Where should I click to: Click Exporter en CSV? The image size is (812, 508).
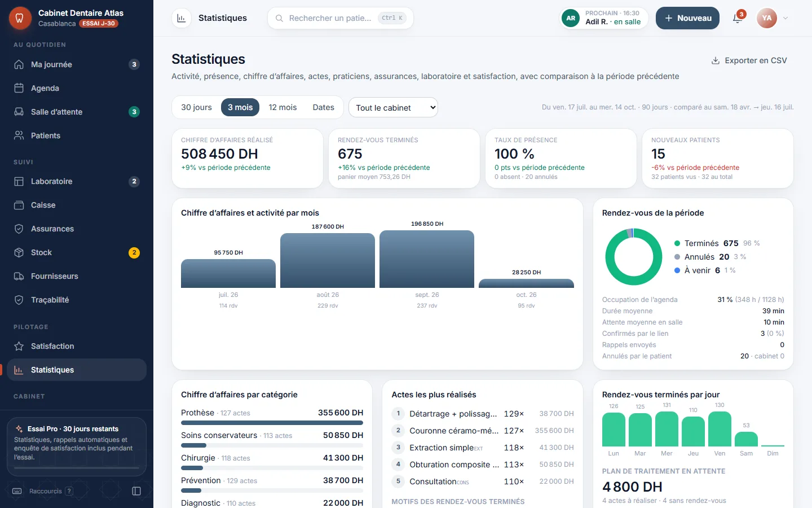749,60
